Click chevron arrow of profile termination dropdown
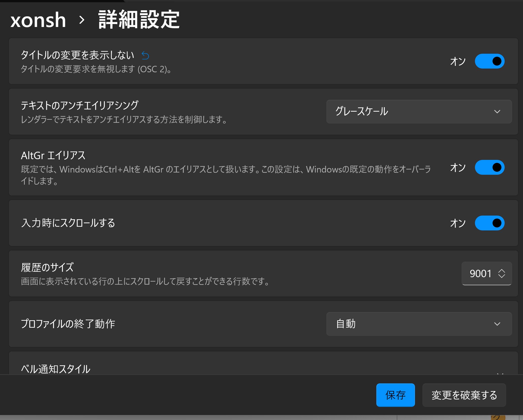 497,324
